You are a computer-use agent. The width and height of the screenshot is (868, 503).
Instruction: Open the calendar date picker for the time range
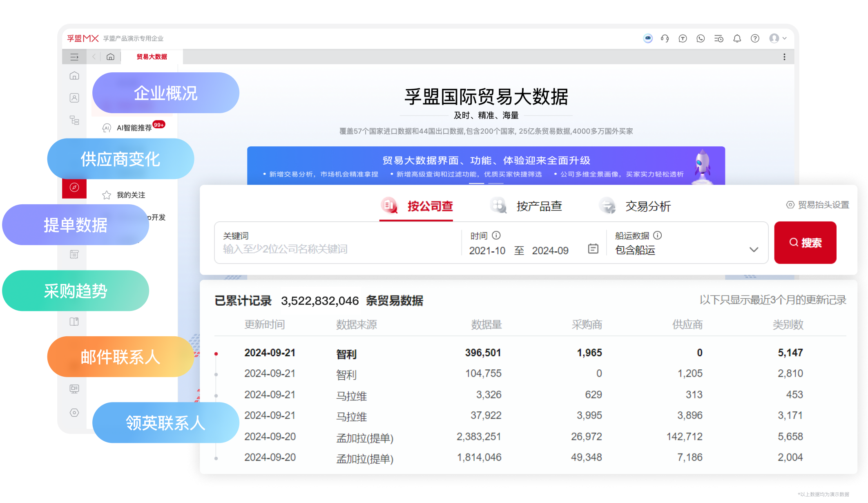pos(594,250)
